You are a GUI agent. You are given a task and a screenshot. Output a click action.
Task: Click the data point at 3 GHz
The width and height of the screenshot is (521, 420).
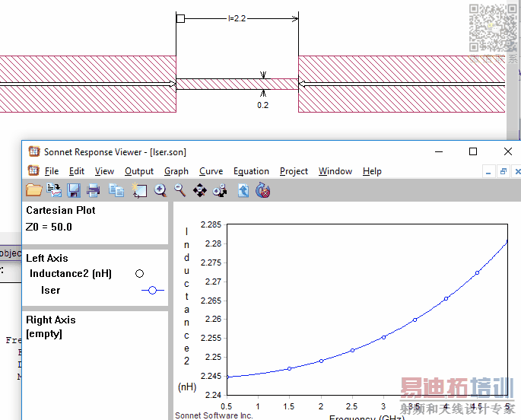(x=384, y=337)
